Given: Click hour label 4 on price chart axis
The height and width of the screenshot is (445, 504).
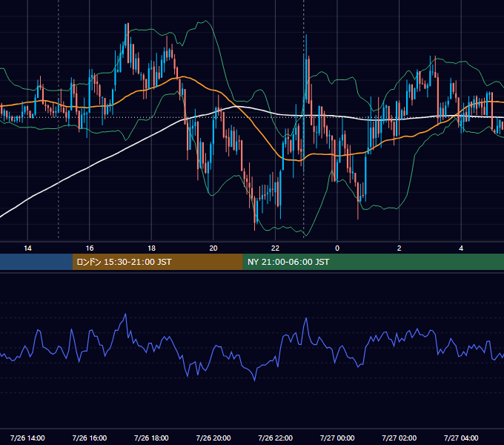Looking at the screenshot, I should (x=461, y=248).
